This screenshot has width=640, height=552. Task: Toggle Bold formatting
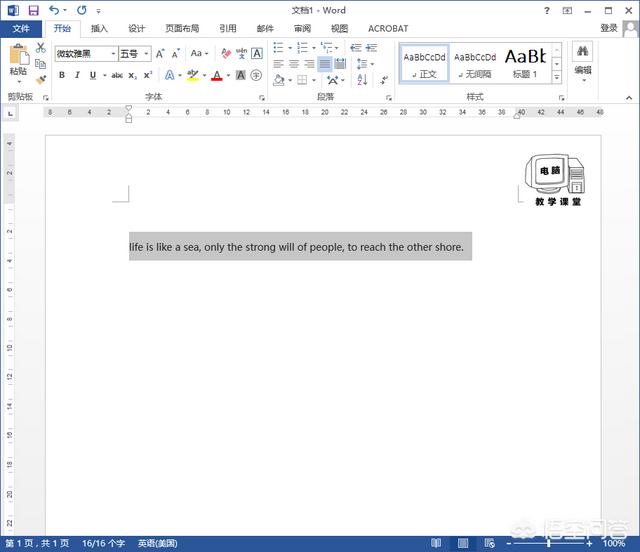point(62,76)
